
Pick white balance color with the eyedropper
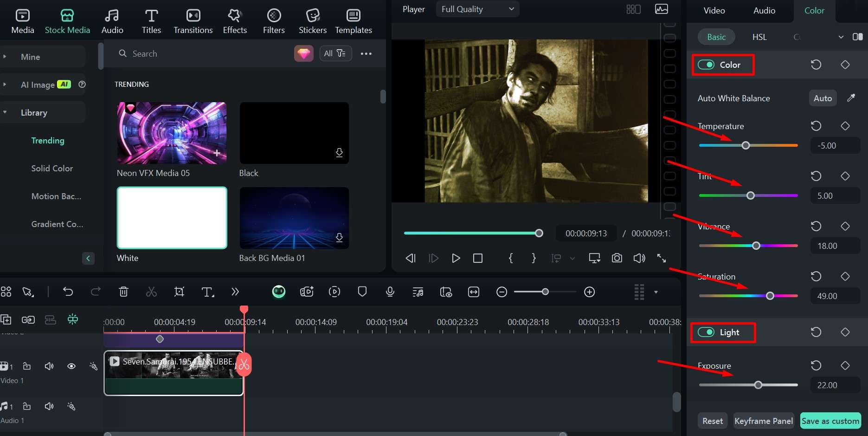851,98
